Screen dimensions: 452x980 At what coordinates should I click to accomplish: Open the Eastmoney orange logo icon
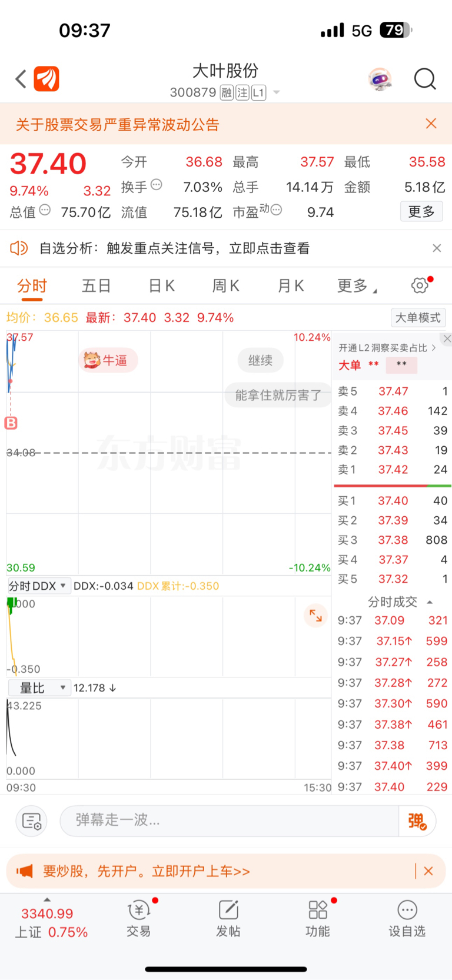(x=46, y=79)
